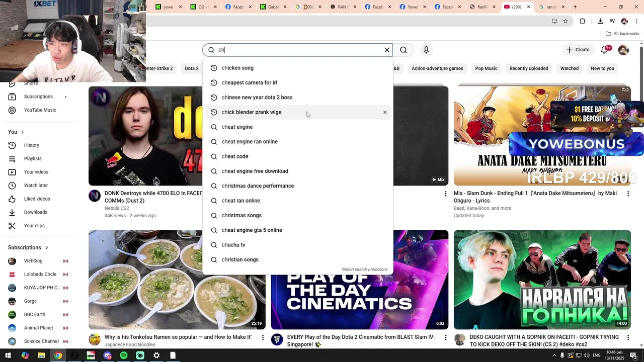Select suggestion 'cheat engine ran online'
Image resolution: width=644 pixels, height=362 pixels.
(298, 142)
